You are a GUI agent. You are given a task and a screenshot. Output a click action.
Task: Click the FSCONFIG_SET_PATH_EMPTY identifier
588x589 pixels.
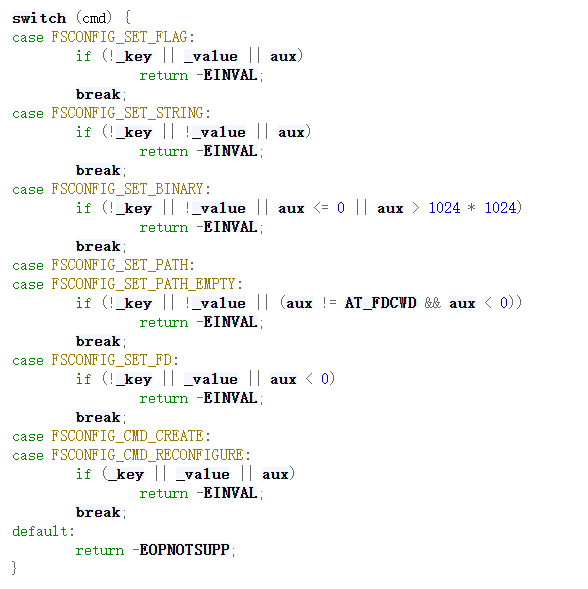tap(143, 284)
